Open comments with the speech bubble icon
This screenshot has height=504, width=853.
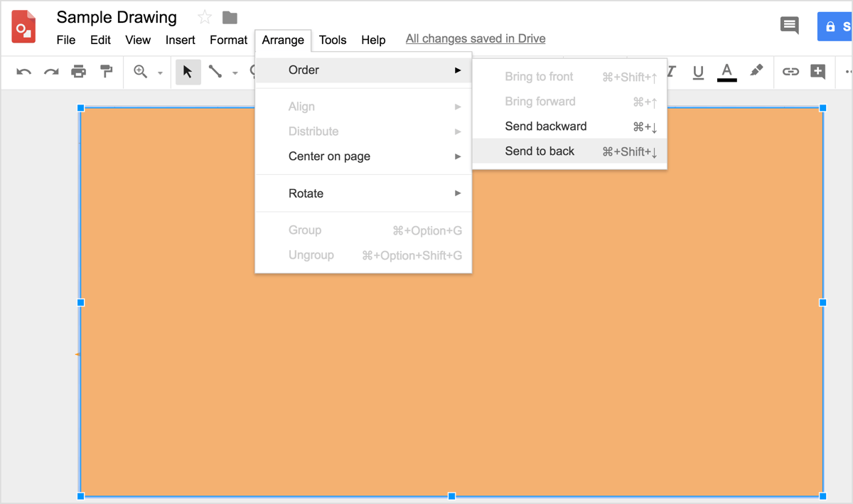click(790, 26)
